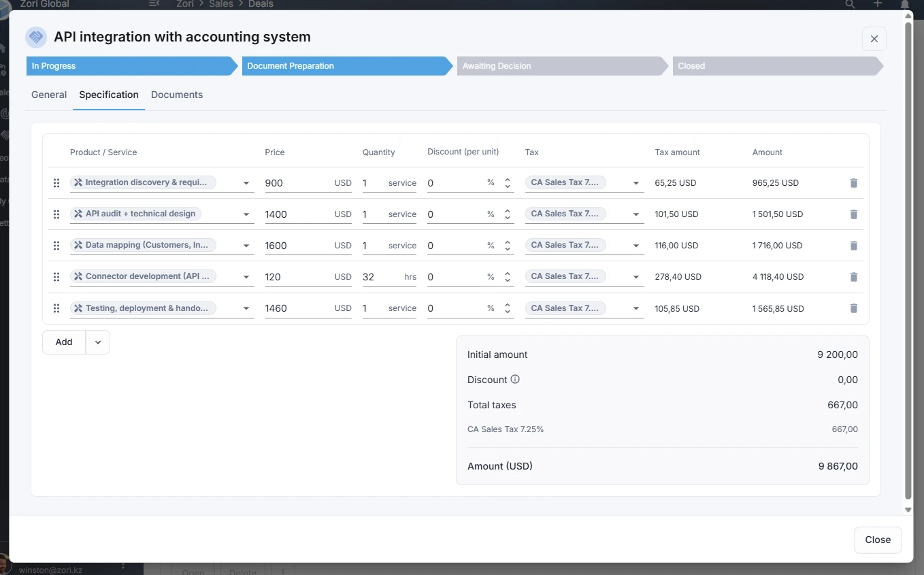Viewport: 924px width, 575px height.
Task: Select the Specification tab
Action: (109, 95)
